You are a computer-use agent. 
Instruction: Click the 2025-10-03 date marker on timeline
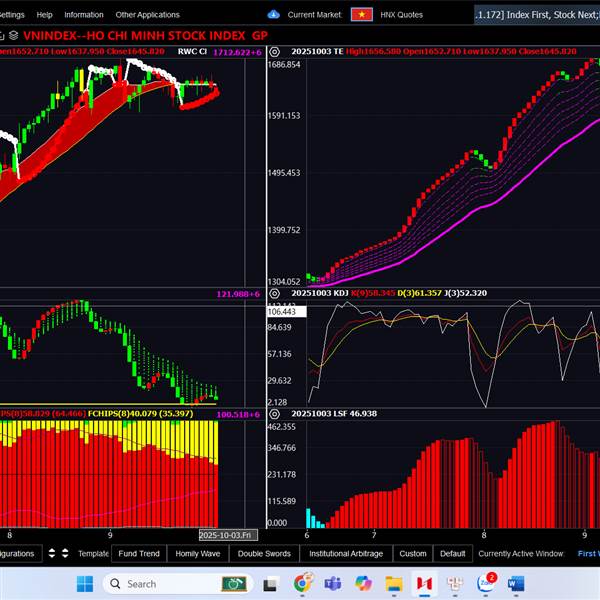(x=227, y=535)
